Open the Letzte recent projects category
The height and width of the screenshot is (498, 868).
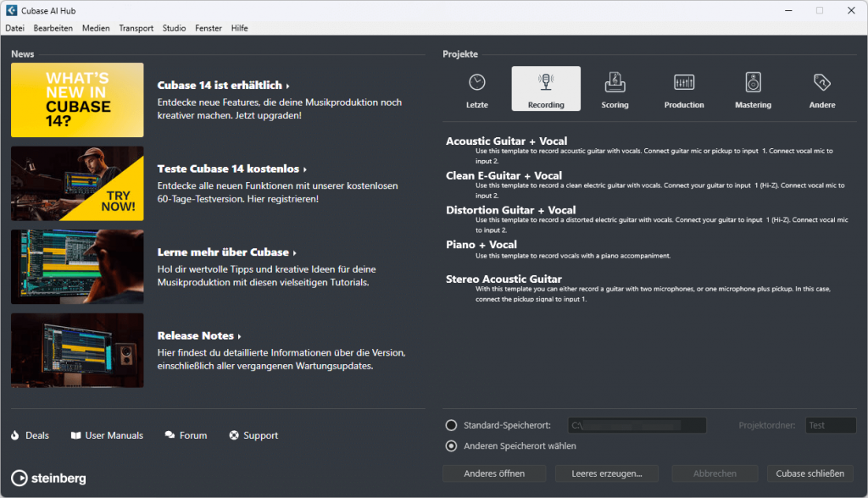pyautogui.click(x=476, y=89)
